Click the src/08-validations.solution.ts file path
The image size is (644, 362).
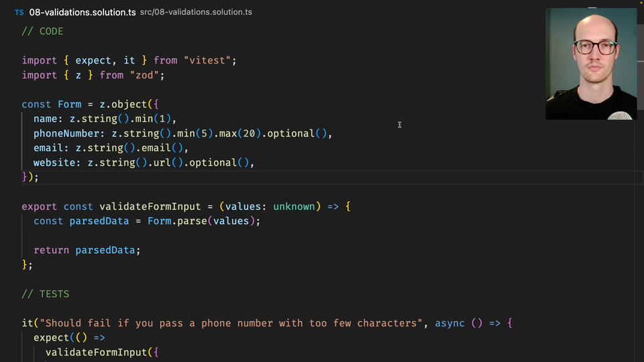pyautogui.click(x=196, y=13)
